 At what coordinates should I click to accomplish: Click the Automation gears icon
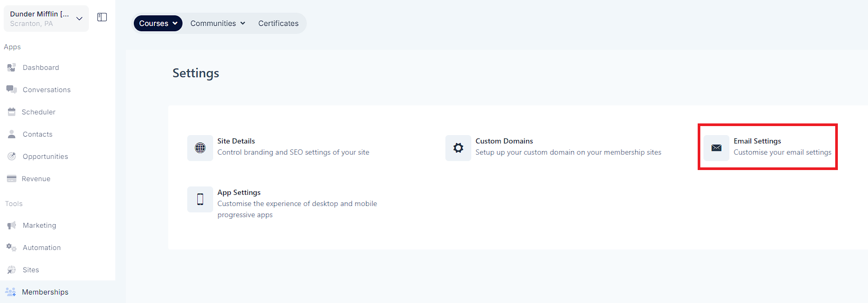pos(11,247)
